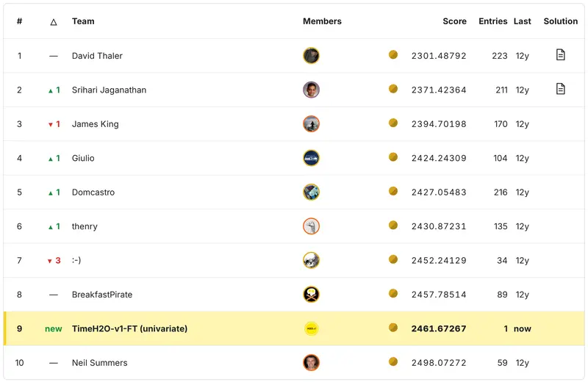
Task: Click the delta column header triangle
Action: [x=54, y=22]
